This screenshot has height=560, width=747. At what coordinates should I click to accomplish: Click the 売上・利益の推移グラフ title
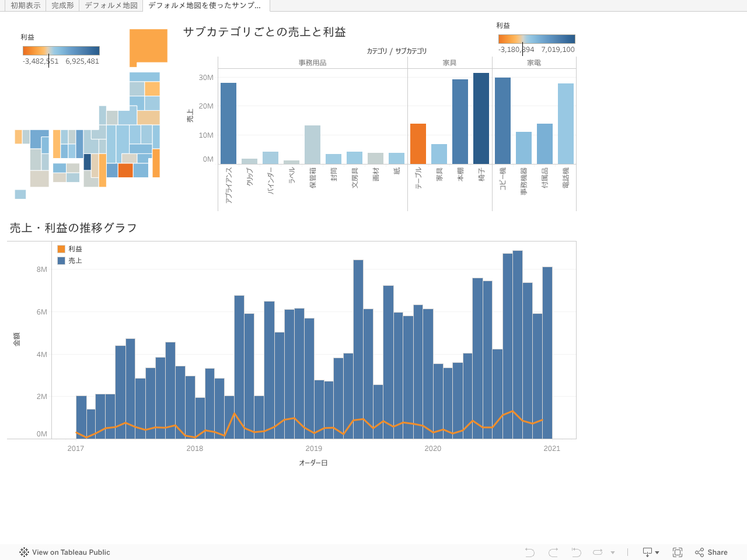click(73, 228)
